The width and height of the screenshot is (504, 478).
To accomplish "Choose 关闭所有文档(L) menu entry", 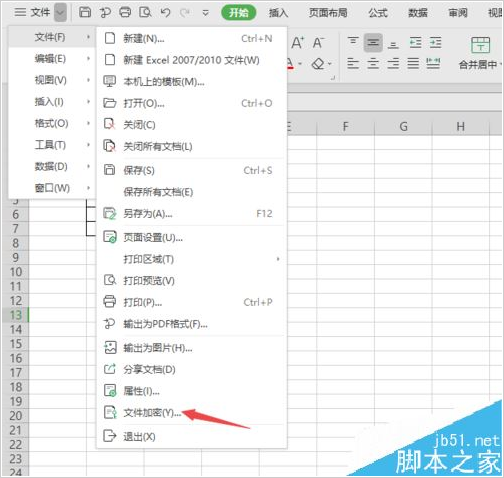I will click(x=192, y=146).
